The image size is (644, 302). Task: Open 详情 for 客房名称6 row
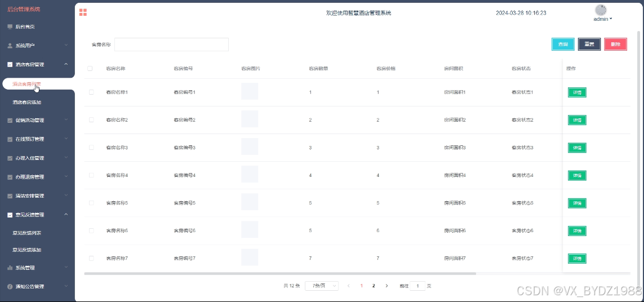point(577,231)
